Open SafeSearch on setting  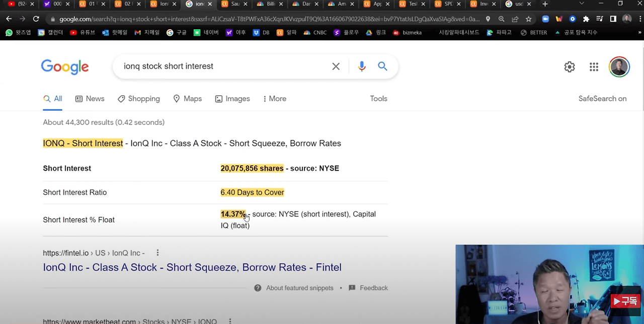coord(602,99)
